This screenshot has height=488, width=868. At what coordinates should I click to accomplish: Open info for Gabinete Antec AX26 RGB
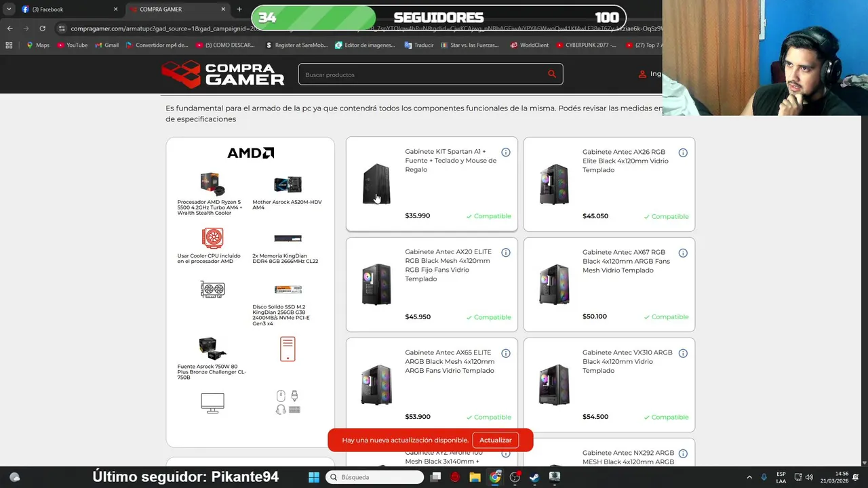683,152
